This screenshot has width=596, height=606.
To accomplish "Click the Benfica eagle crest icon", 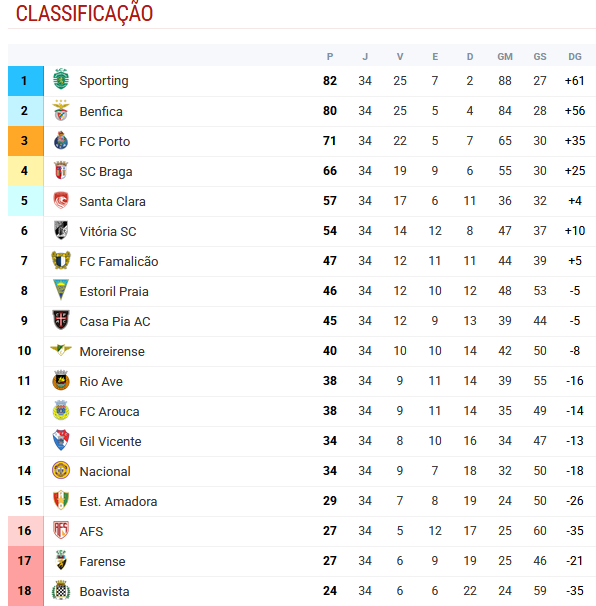I will click(x=61, y=111).
